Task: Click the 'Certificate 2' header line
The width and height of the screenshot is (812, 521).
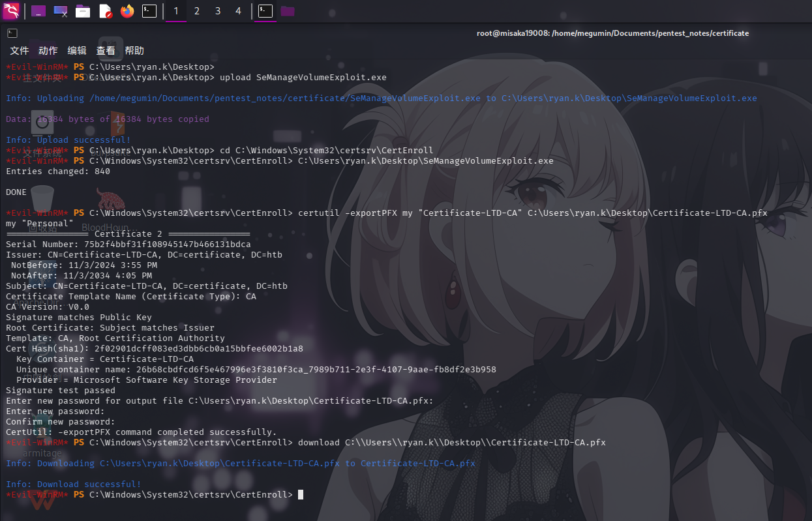Action: (x=128, y=234)
